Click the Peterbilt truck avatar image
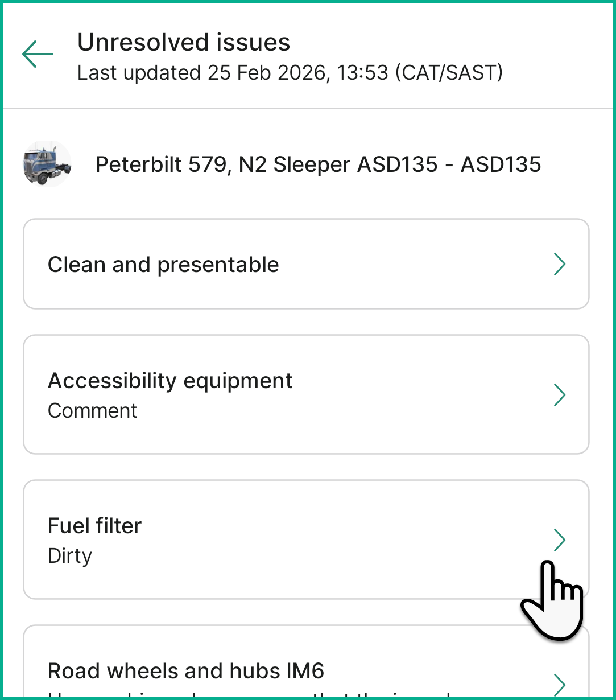The width and height of the screenshot is (616, 700). click(x=47, y=164)
